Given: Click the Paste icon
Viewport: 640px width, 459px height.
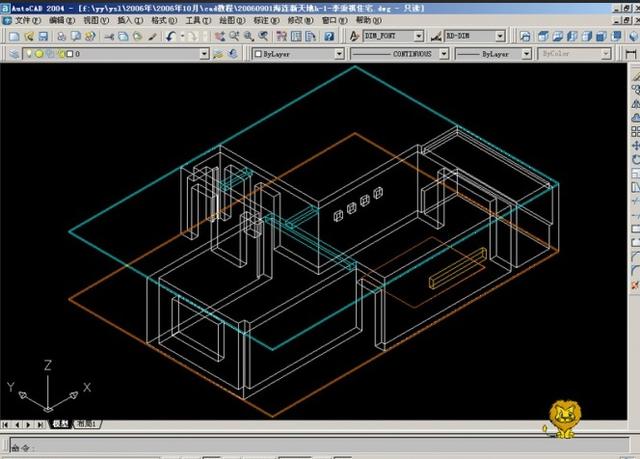Looking at the screenshot, I should [x=138, y=37].
